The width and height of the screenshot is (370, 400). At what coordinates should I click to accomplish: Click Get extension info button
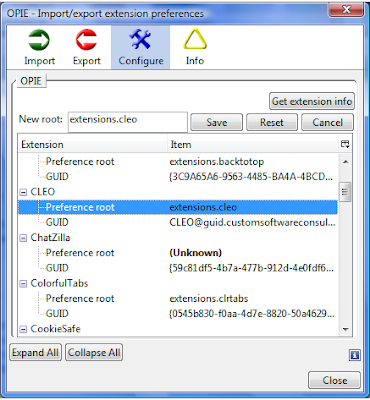coord(312,101)
